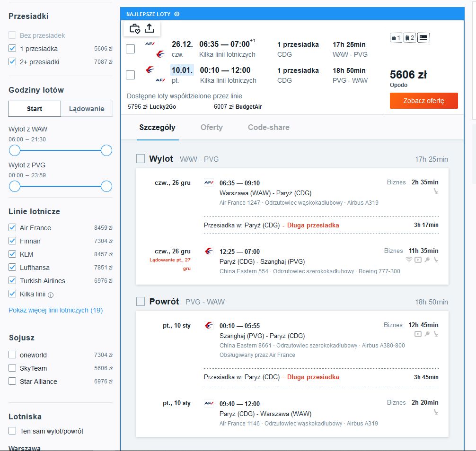Screen dimensions: 476x451
Task: Click the China Eastern logo on flight 554
Action: tap(209, 251)
